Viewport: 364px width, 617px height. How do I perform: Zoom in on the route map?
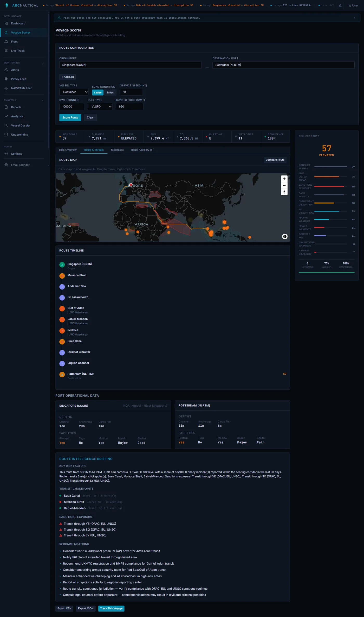284,179
